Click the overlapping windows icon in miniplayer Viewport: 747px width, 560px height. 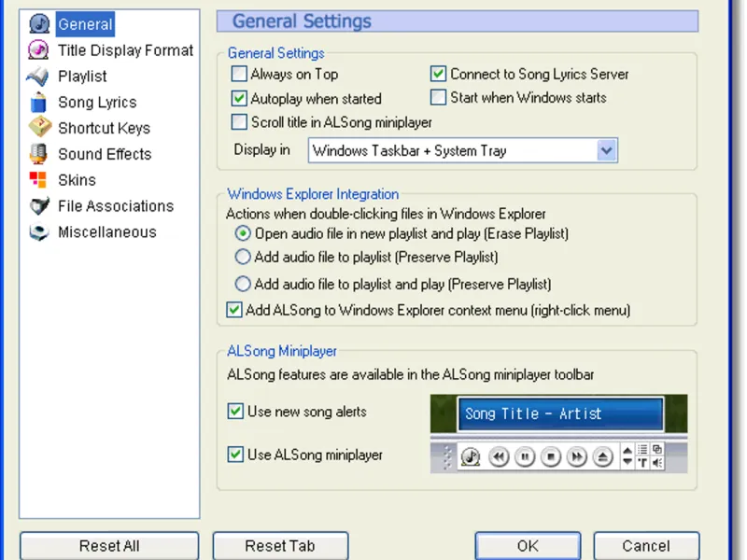(657, 449)
